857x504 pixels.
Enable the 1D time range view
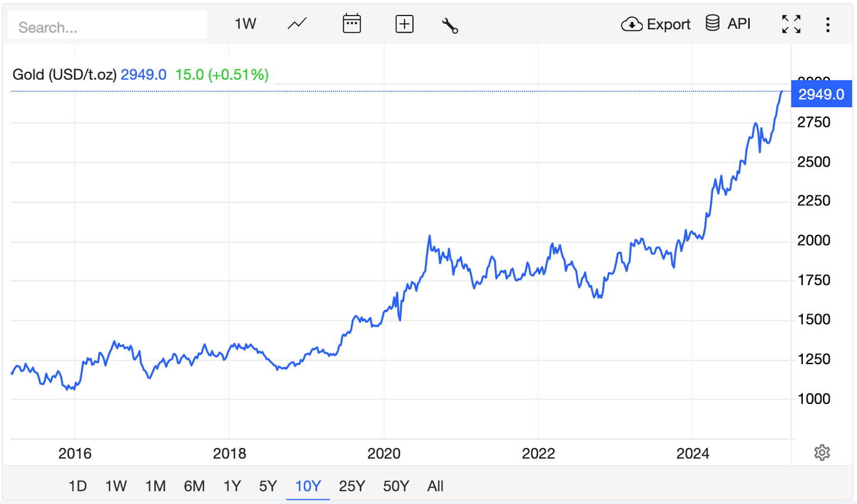[x=77, y=486]
